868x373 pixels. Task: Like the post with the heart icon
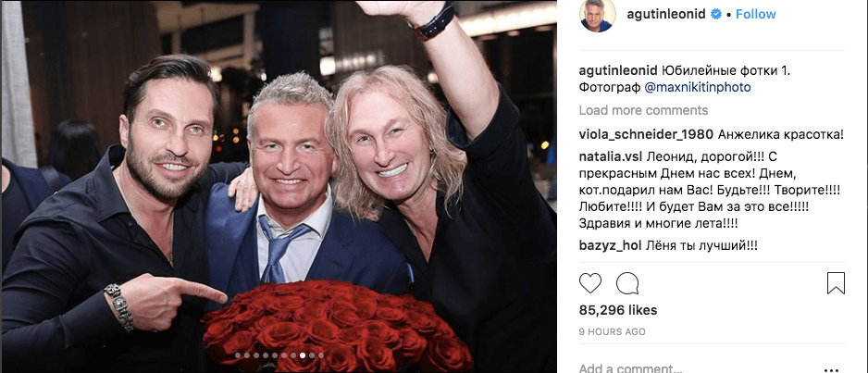590,283
